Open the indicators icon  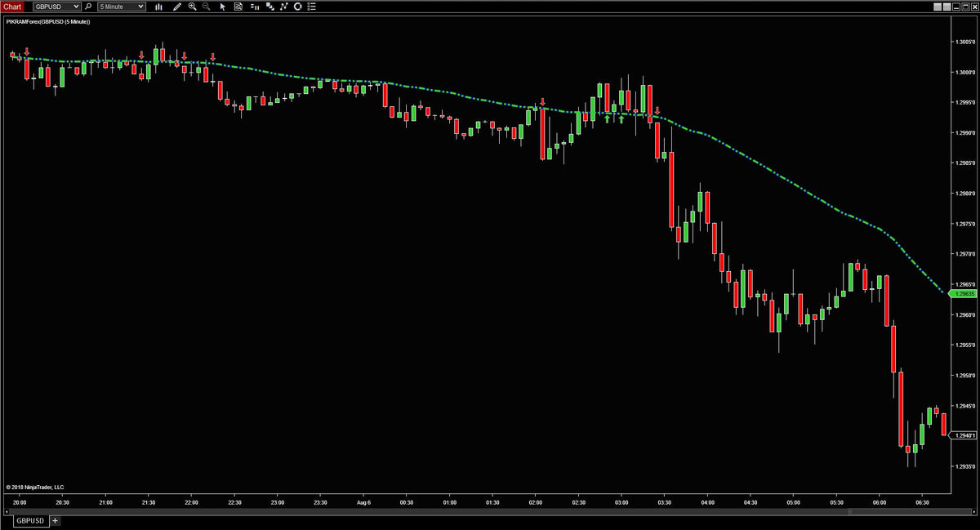(x=283, y=7)
